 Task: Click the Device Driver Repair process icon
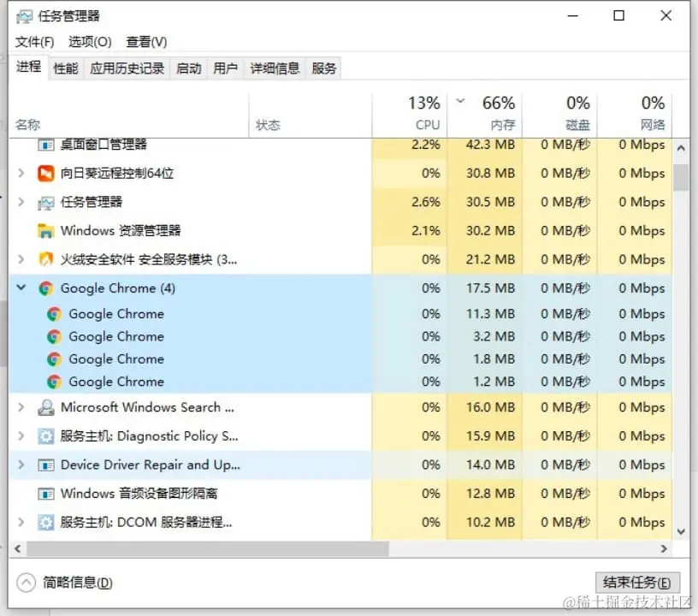click(x=46, y=465)
